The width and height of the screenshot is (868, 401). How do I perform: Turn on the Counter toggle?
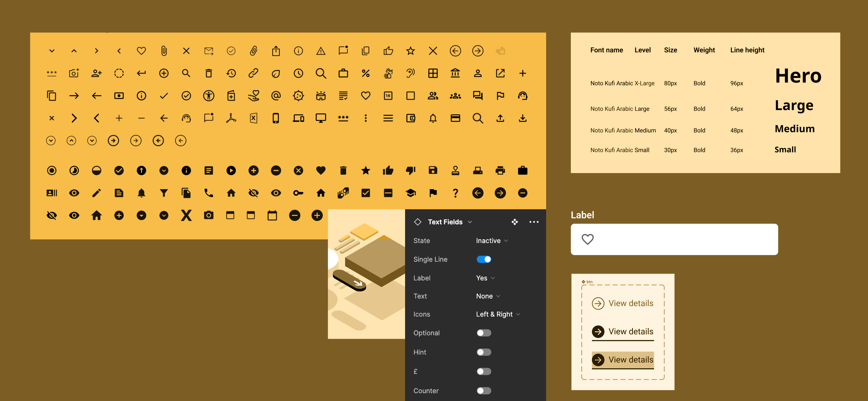pos(484,391)
